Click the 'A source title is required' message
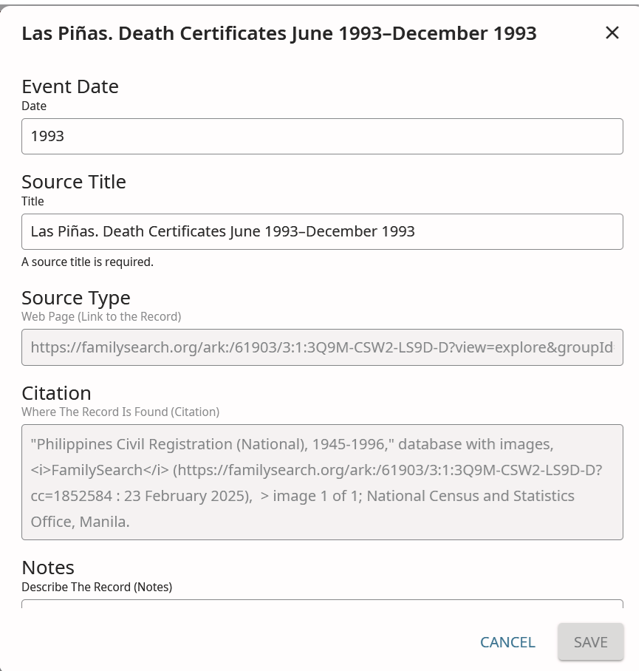 [87, 262]
